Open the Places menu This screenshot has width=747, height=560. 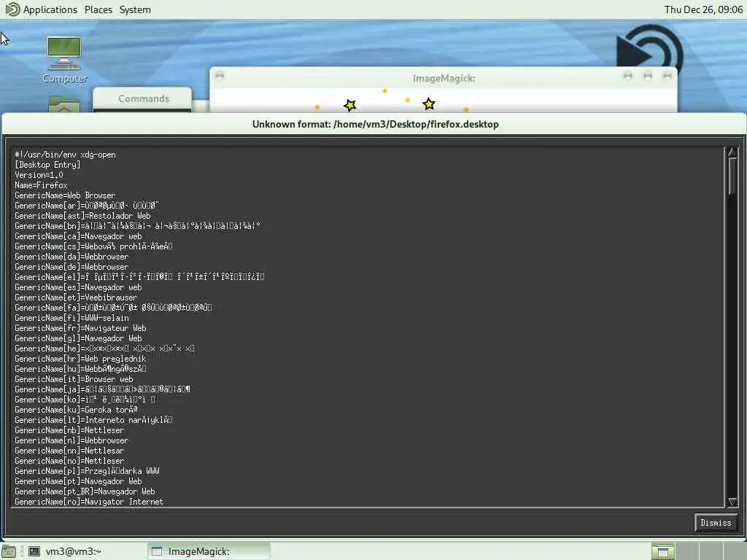point(98,9)
